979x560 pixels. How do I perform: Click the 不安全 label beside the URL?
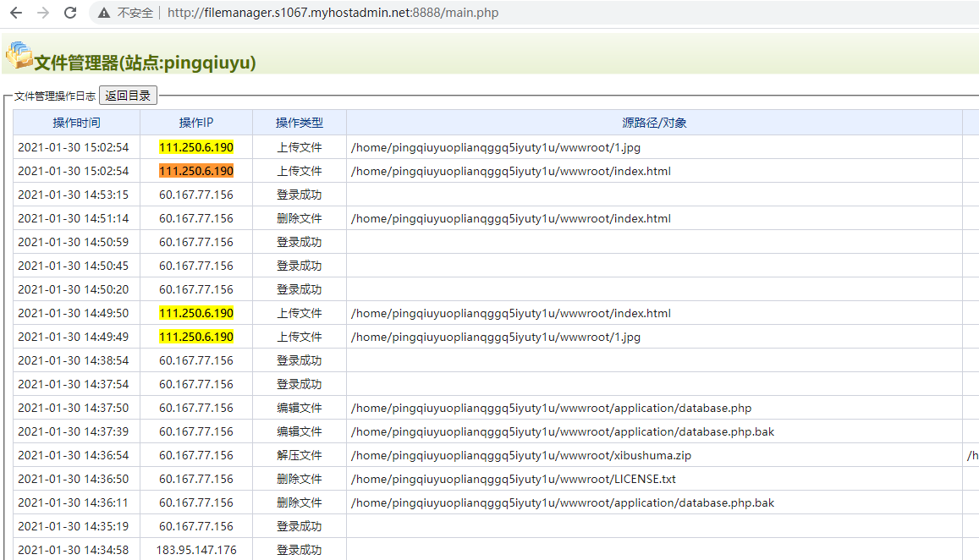(x=135, y=13)
